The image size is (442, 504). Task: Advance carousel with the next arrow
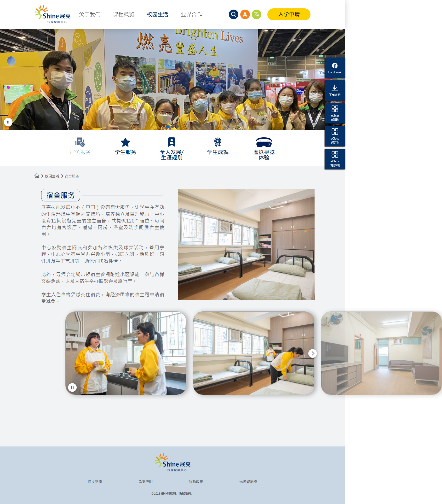(x=312, y=353)
